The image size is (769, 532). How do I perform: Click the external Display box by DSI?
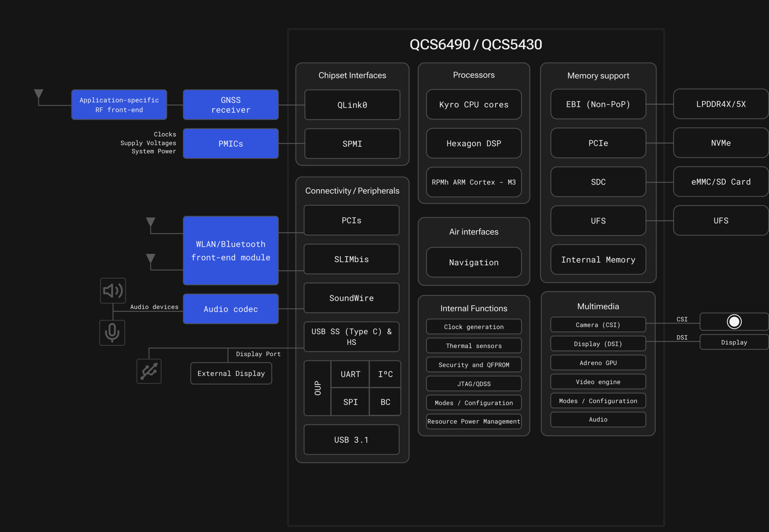point(734,342)
